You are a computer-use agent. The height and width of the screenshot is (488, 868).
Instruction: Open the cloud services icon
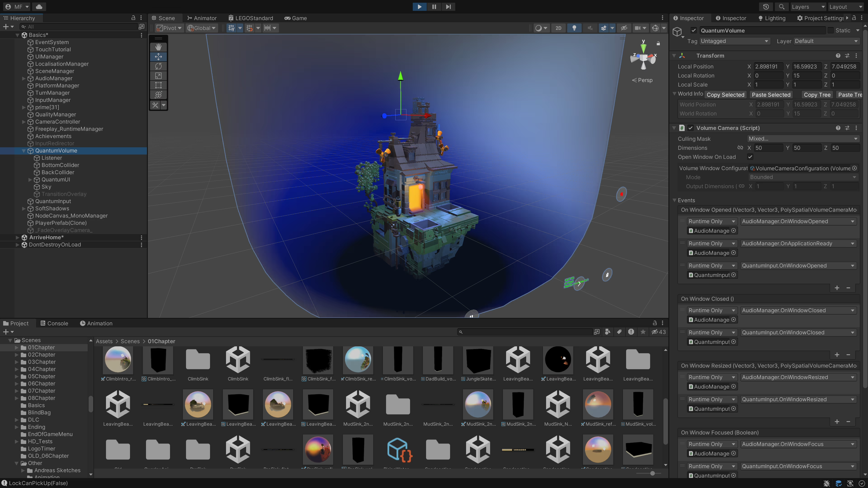tap(39, 7)
